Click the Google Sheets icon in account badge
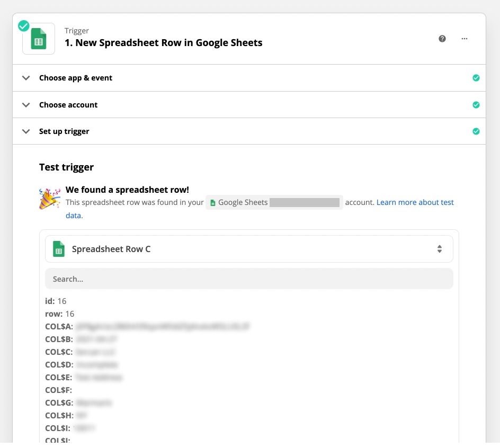The width and height of the screenshot is (500, 448). [213, 203]
